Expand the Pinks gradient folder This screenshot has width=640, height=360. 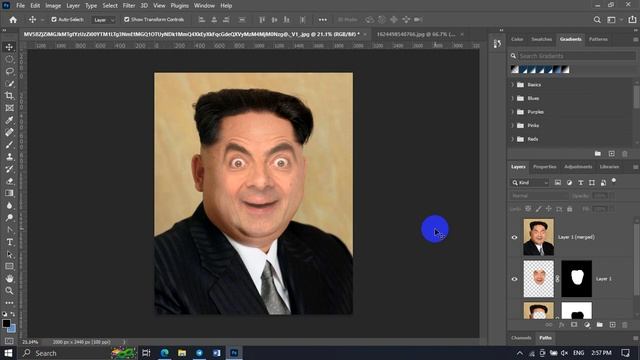(513, 126)
